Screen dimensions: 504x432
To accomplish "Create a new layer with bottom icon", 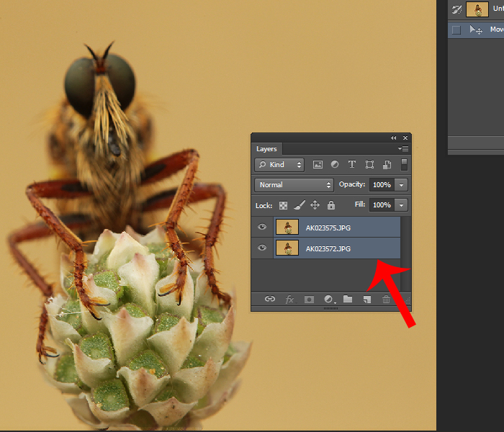I will 366,300.
